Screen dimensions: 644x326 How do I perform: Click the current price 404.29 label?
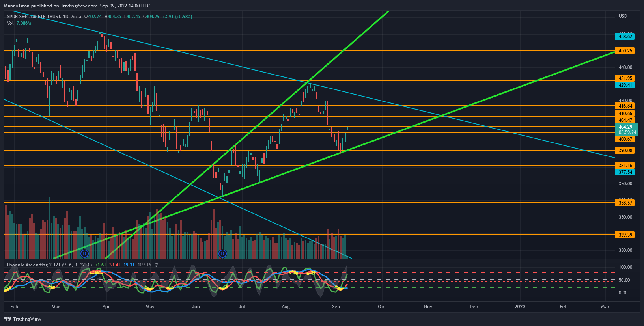click(625, 127)
